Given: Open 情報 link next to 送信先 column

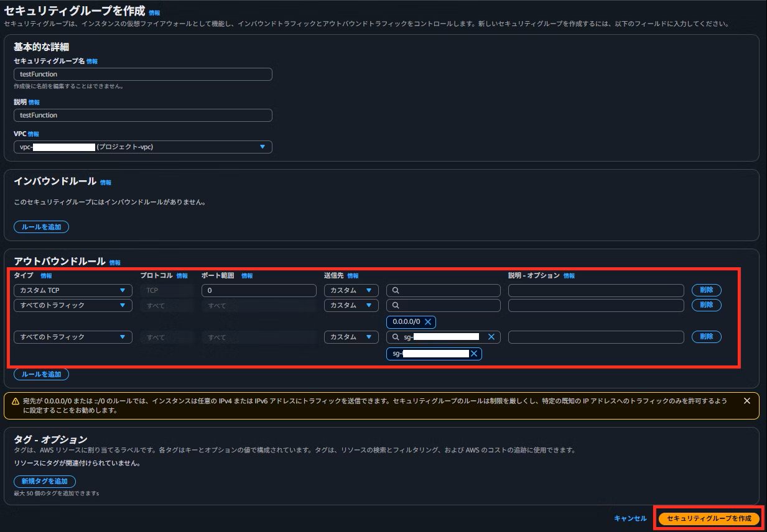Looking at the screenshot, I should pyautogui.click(x=353, y=276).
